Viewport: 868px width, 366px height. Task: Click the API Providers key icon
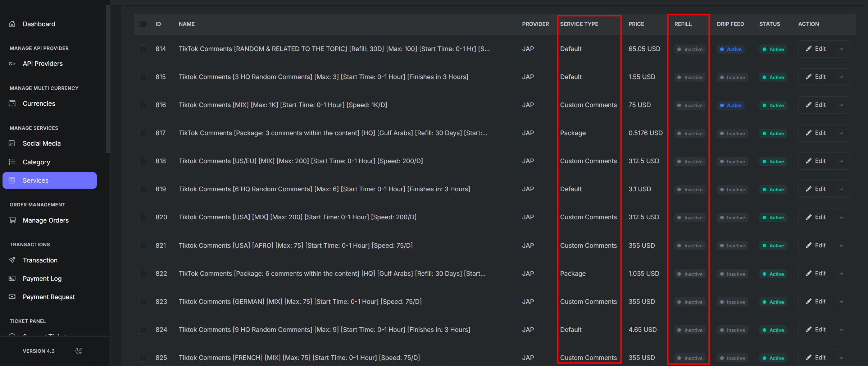(x=12, y=64)
